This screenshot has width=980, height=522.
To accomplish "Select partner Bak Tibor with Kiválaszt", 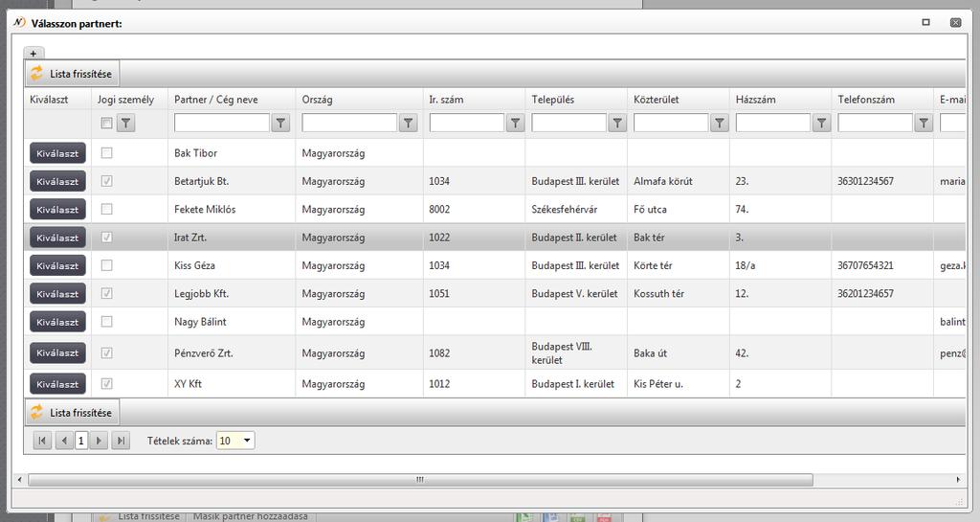I will 57,153.
